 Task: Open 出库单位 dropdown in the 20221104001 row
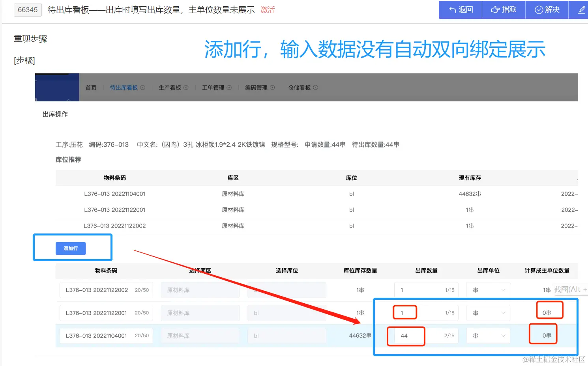489,336
